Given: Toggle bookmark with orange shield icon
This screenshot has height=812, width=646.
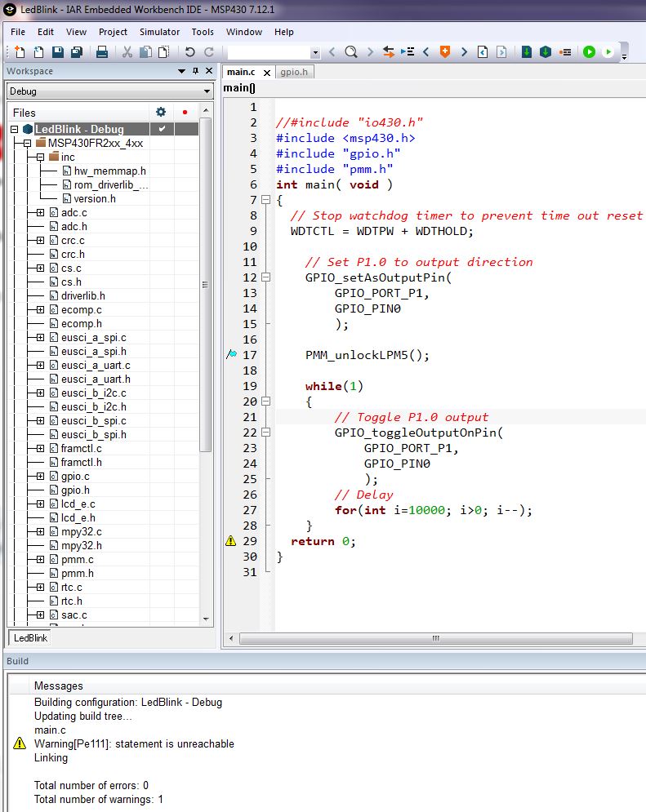Looking at the screenshot, I should click(x=445, y=51).
